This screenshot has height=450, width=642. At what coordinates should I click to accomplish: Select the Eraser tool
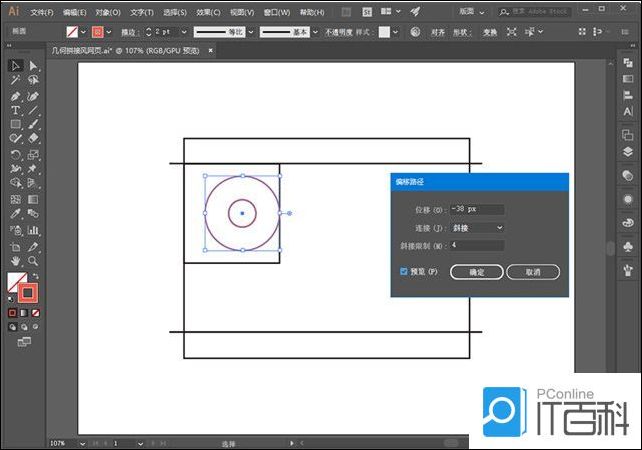(33, 139)
